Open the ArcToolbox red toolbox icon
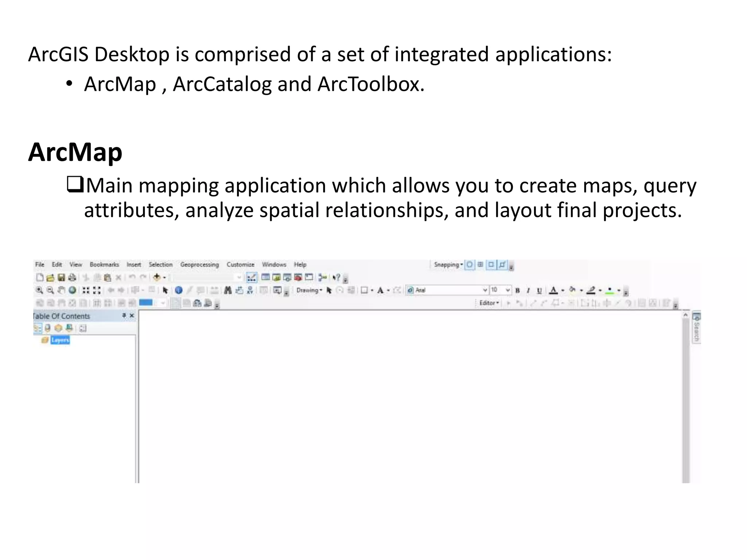The width and height of the screenshot is (747, 560). [298, 277]
